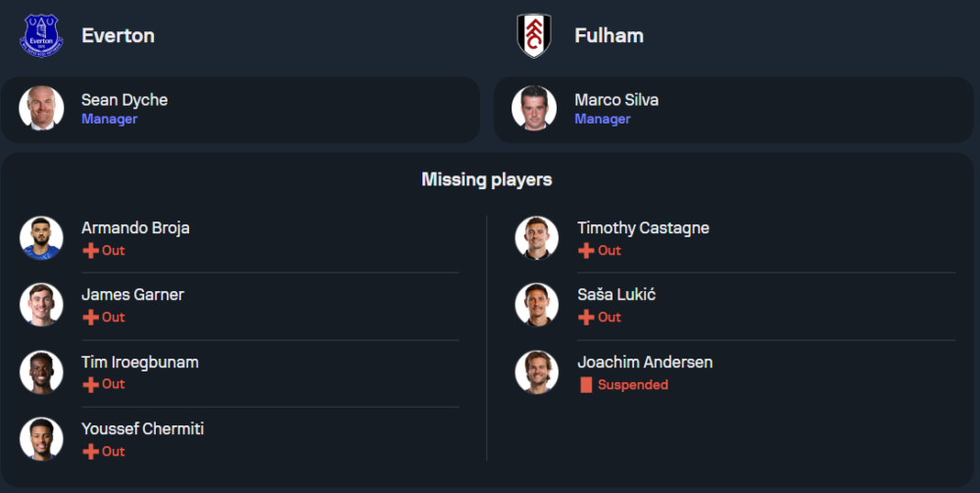Select the Marco Silva name link
The image size is (980, 493).
[x=616, y=100]
